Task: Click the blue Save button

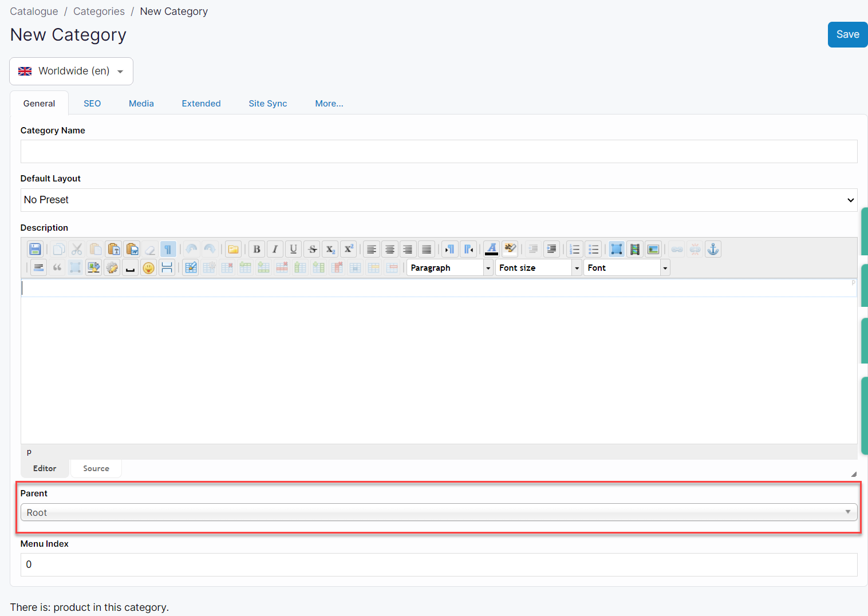Action: (847, 34)
